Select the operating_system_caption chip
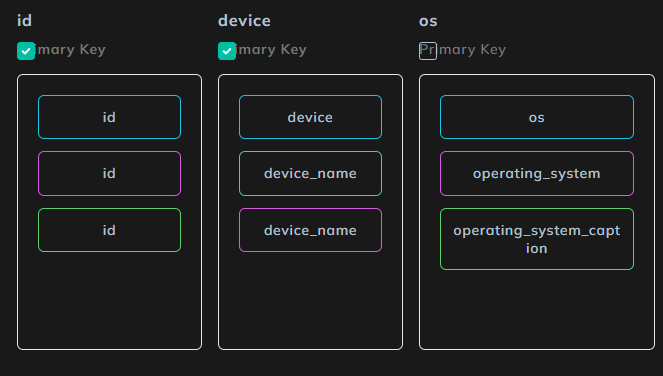Viewport: 663px width, 376px height. [537, 239]
